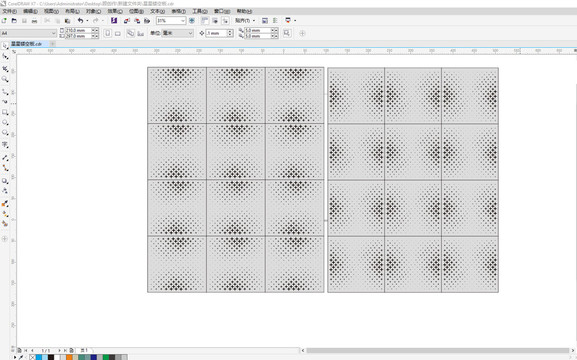Select the Artistic Media tool
577x360 pixels.
click(5, 102)
